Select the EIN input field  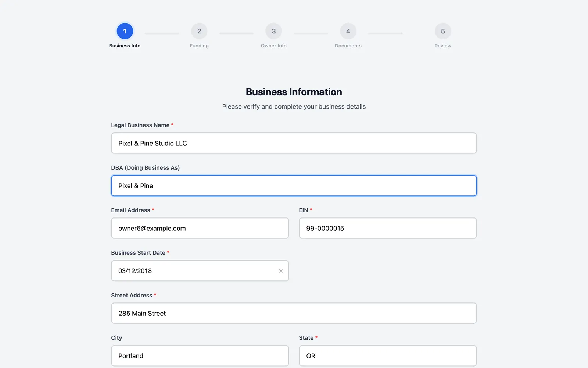(388, 228)
